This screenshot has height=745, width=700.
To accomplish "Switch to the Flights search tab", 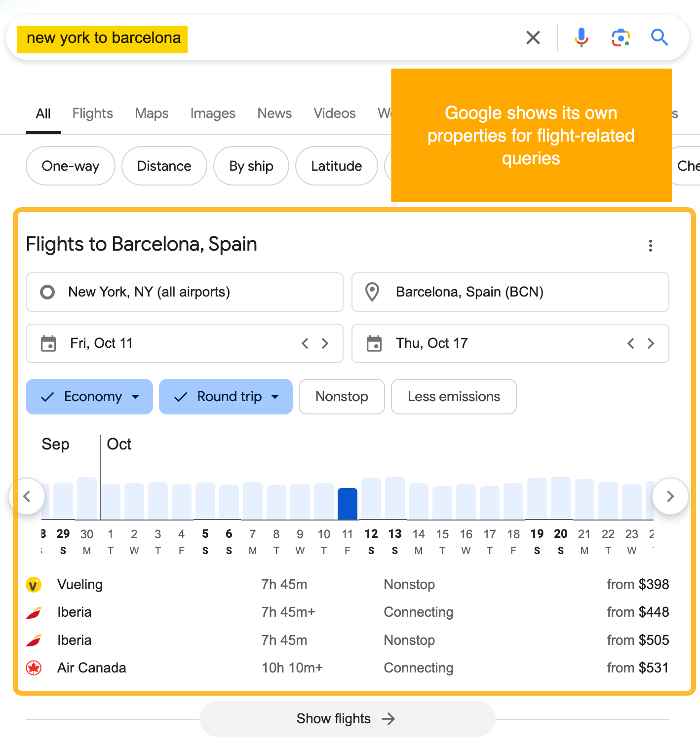I will coord(92,113).
